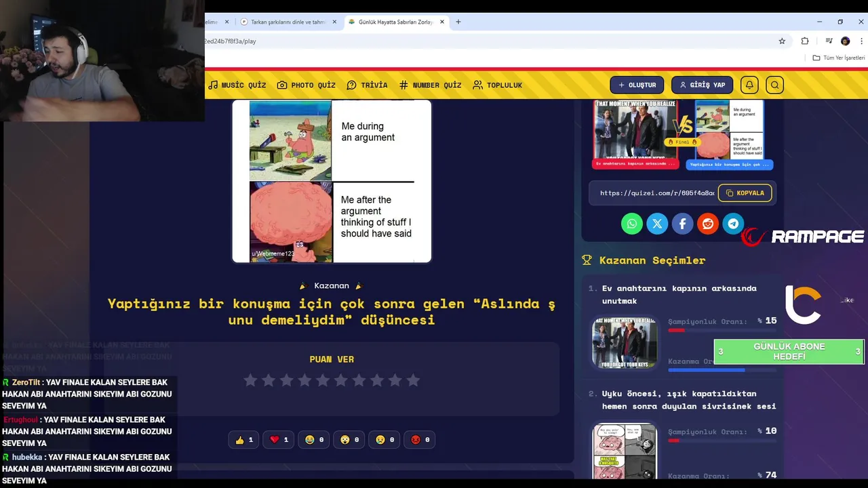Open the Chrome profile avatar
The image size is (868, 488).
[x=845, y=41]
